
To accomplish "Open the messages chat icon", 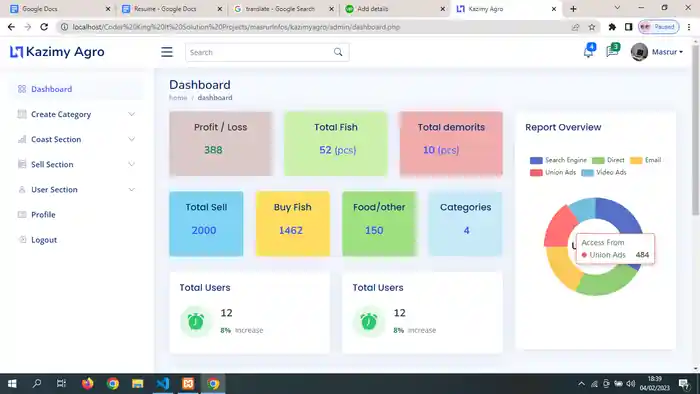I will tap(612, 52).
